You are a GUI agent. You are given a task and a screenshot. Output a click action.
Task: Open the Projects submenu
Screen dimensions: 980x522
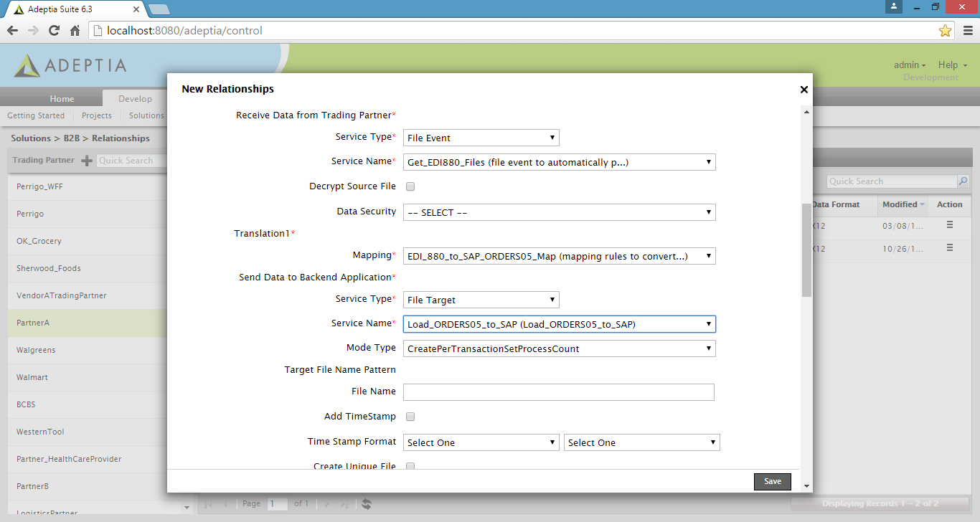97,115
